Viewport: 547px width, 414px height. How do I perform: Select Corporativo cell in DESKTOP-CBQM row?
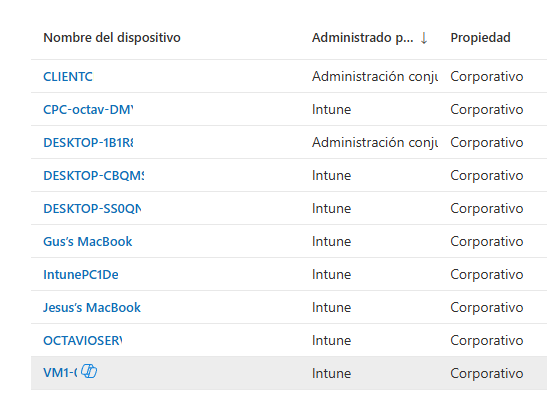pyautogui.click(x=487, y=175)
